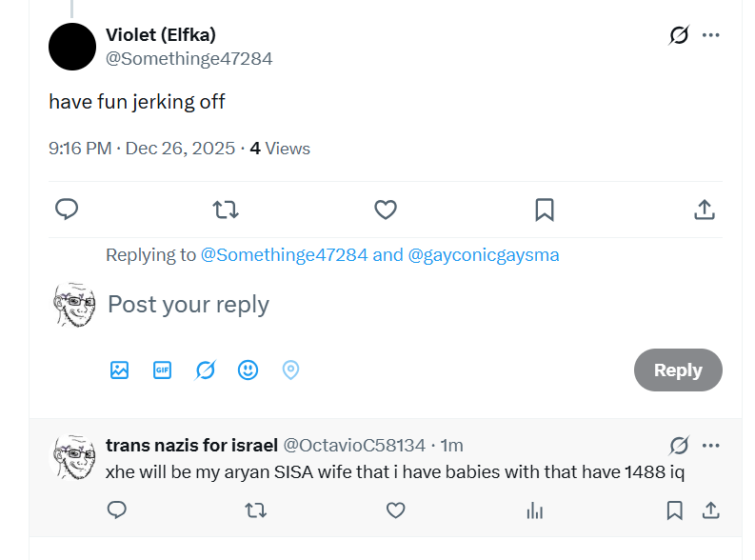Like the main post by Violet

[x=385, y=210]
